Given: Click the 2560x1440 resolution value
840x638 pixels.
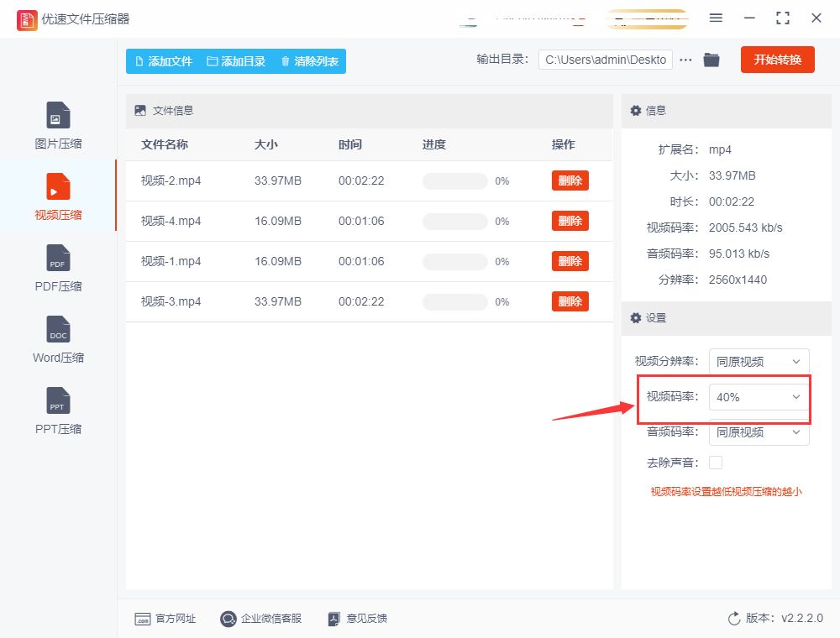Looking at the screenshot, I should coord(738,280).
